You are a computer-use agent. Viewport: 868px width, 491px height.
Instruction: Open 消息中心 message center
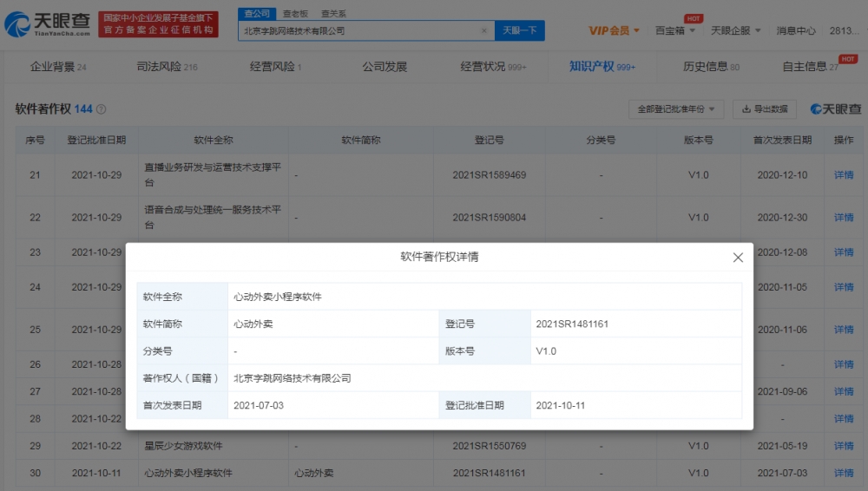coord(795,30)
